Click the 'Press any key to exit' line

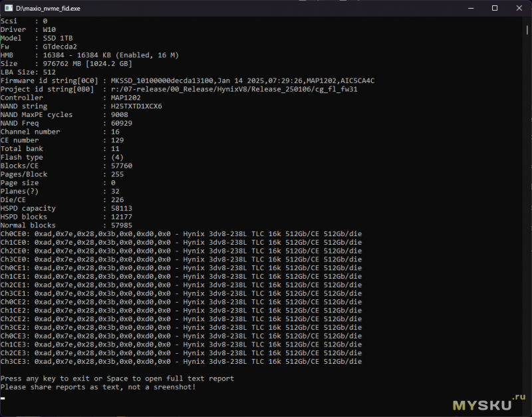tap(118, 378)
